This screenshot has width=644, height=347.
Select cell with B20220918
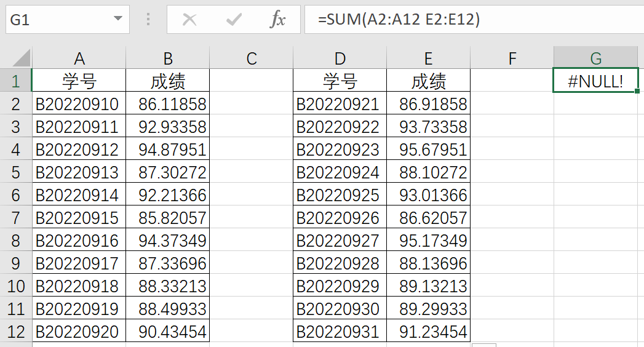coord(79,285)
